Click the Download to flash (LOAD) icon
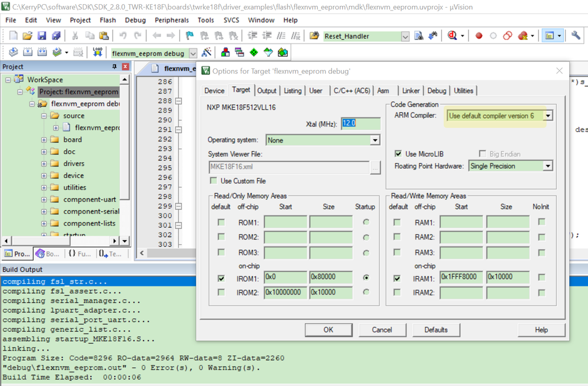The width and height of the screenshot is (588, 386). point(98,53)
